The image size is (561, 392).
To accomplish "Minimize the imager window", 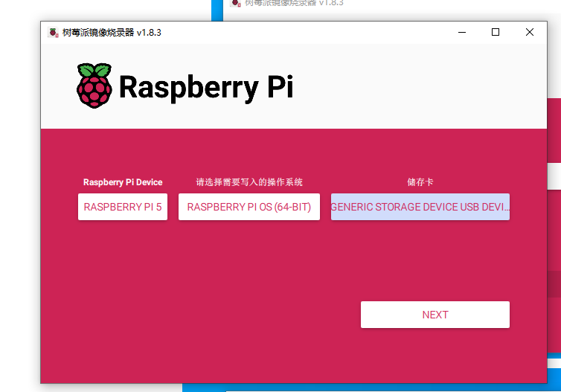I will coord(462,32).
